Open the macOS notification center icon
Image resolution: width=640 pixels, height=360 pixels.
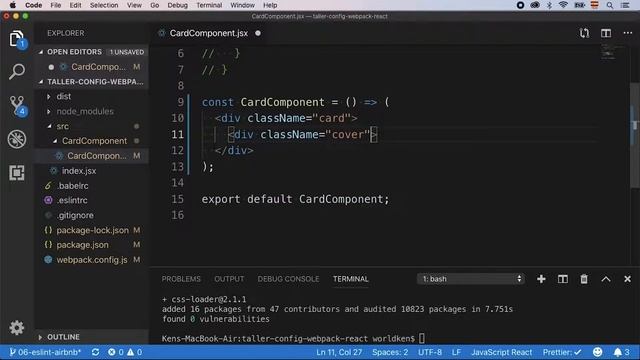[625, 5]
